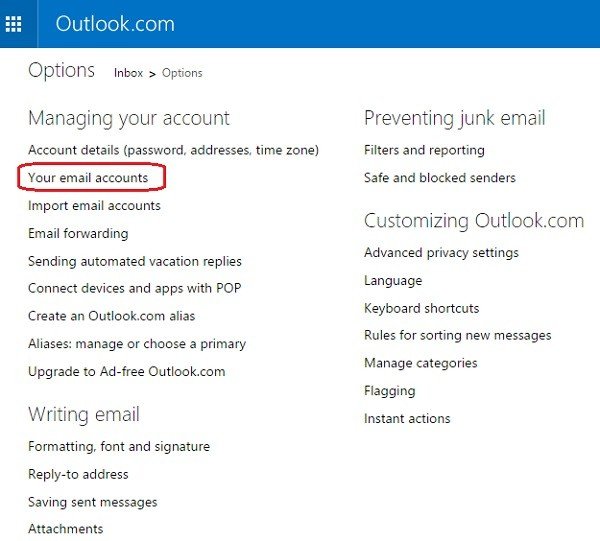This screenshot has width=600, height=541.
Task: Open Account details (password, addresses, time zone)
Action: (173, 150)
